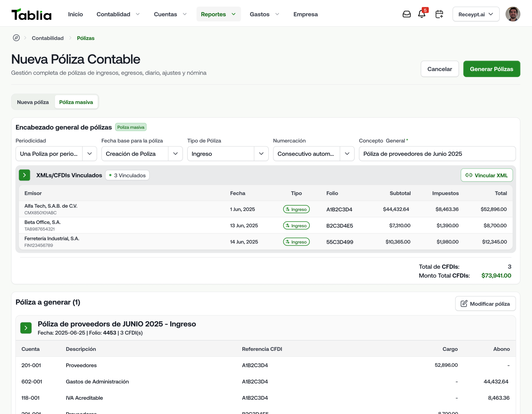Click the compass icon in breadcrumb
This screenshot has width=532, height=414.
pyautogui.click(x=16, y=38)
